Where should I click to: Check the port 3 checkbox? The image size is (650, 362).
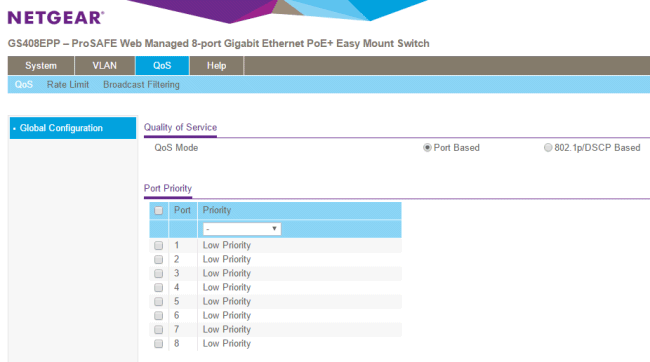[158, 274]
